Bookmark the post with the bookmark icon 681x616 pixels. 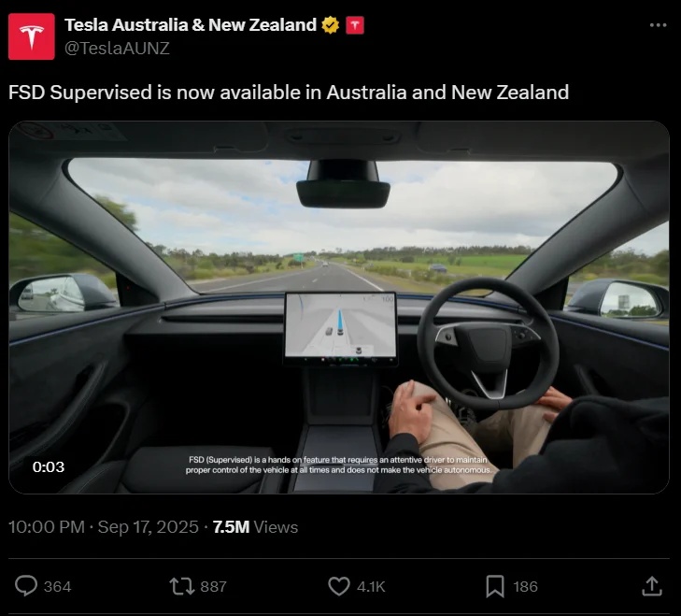(495, 586)
